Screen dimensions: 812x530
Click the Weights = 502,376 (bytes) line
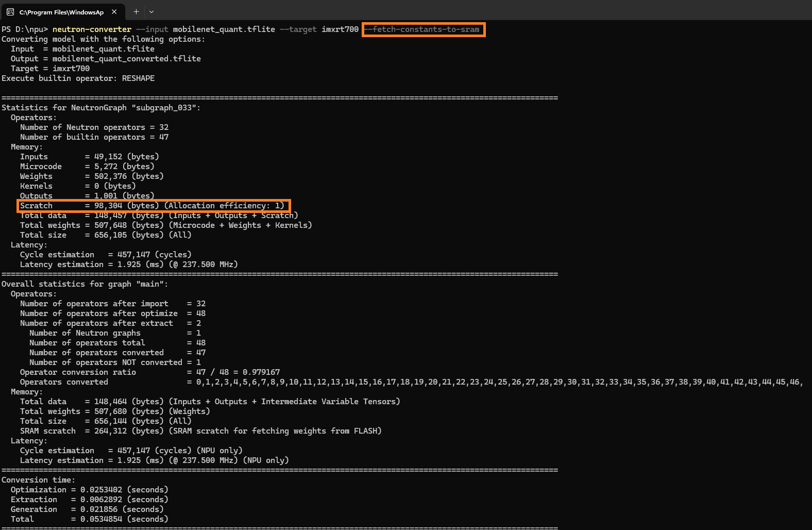coord(92,176)
